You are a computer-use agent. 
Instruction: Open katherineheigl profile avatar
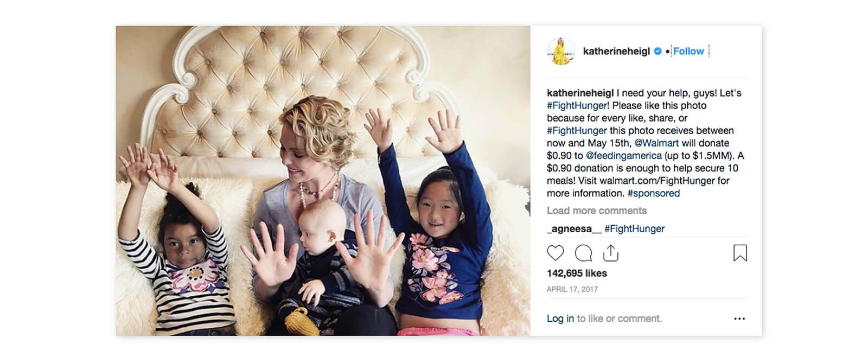pos(560,52)
